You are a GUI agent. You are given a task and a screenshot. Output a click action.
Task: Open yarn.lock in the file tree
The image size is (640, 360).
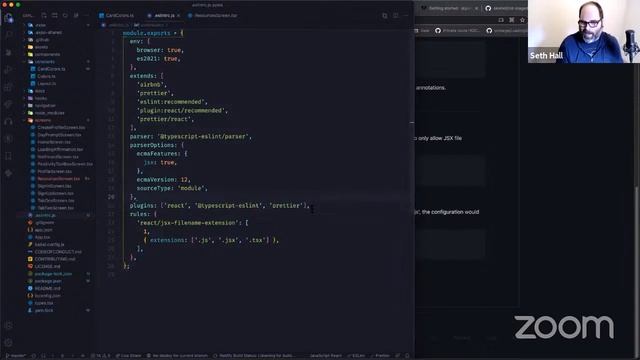pyautogui.click(x=44, y=311)
